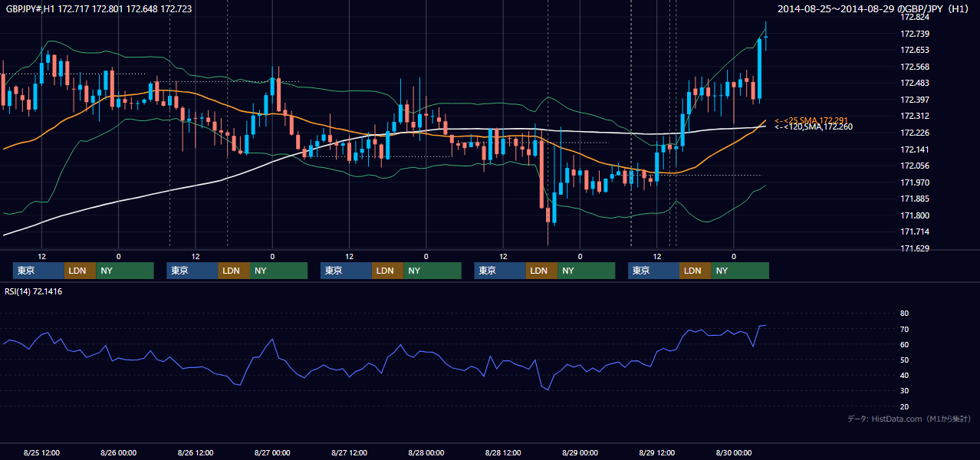Click the 120 SMA 172.260 white label
Image resolution: width=980 pixels, height=460 pixels.
813,127
